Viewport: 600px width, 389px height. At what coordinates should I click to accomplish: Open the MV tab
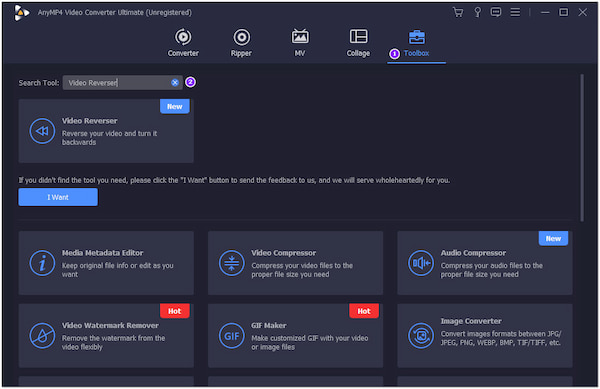pyautogui.click(x=300, y=43)
